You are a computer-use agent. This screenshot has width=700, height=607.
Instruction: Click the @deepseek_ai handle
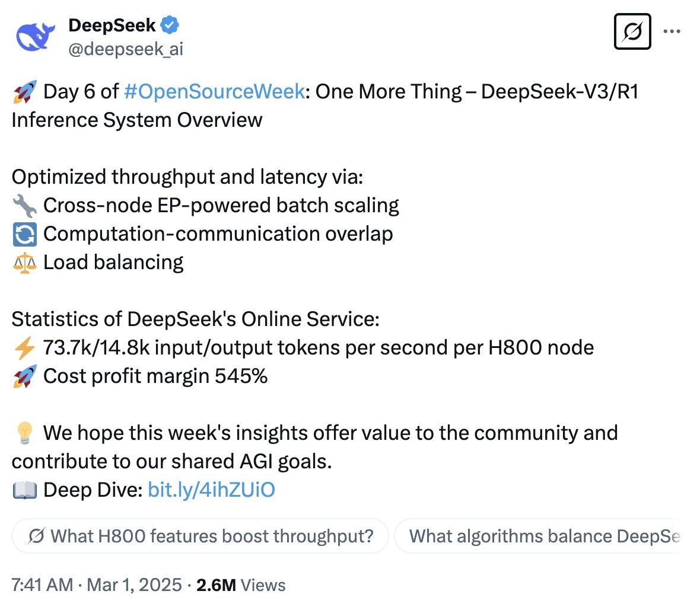point(125,49)
